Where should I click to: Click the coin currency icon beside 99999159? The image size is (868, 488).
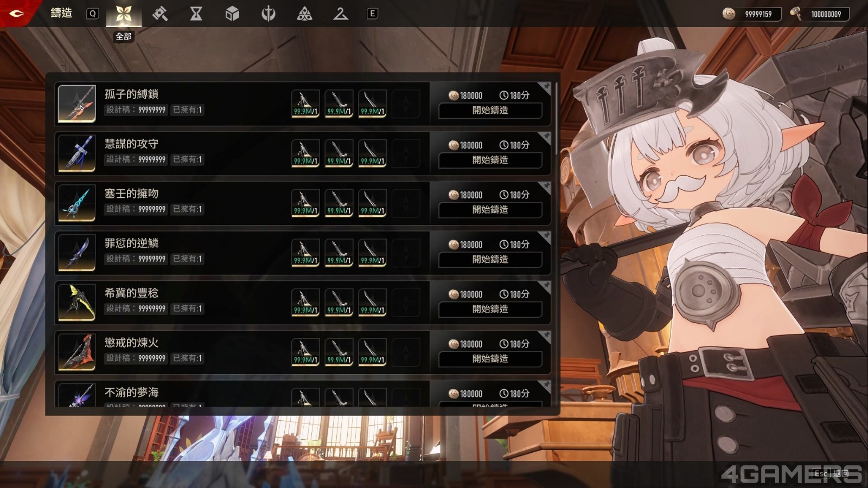(x=729, y=14)
